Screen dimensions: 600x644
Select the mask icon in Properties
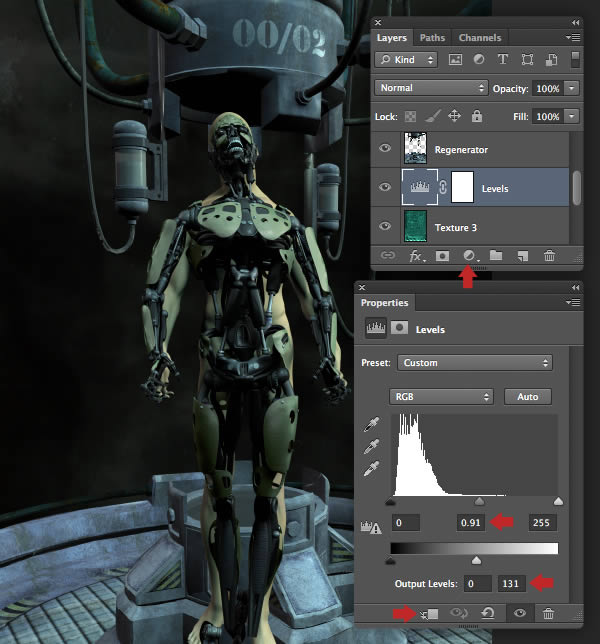click(399, 328)
